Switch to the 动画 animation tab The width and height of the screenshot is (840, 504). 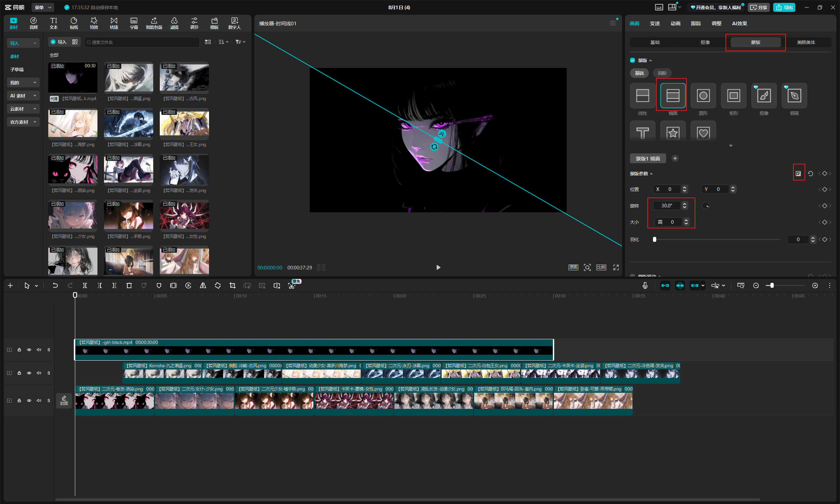pos(675,23)
